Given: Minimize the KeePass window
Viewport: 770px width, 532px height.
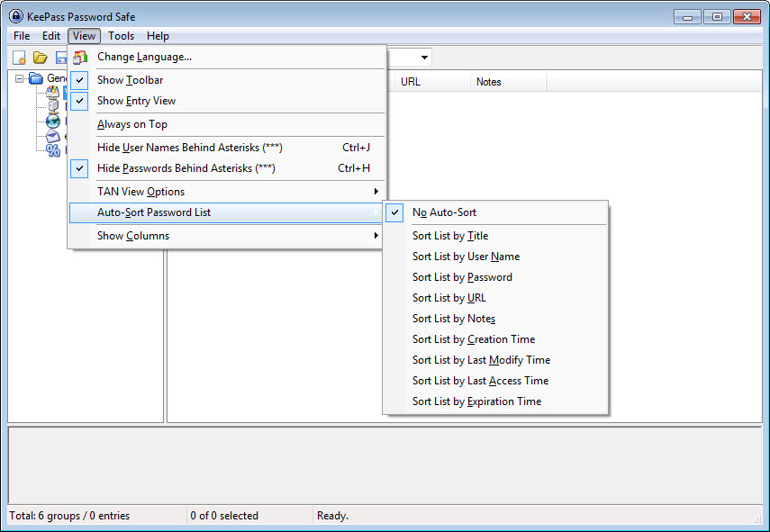Looking at the screenshot, I should point(687,17).
